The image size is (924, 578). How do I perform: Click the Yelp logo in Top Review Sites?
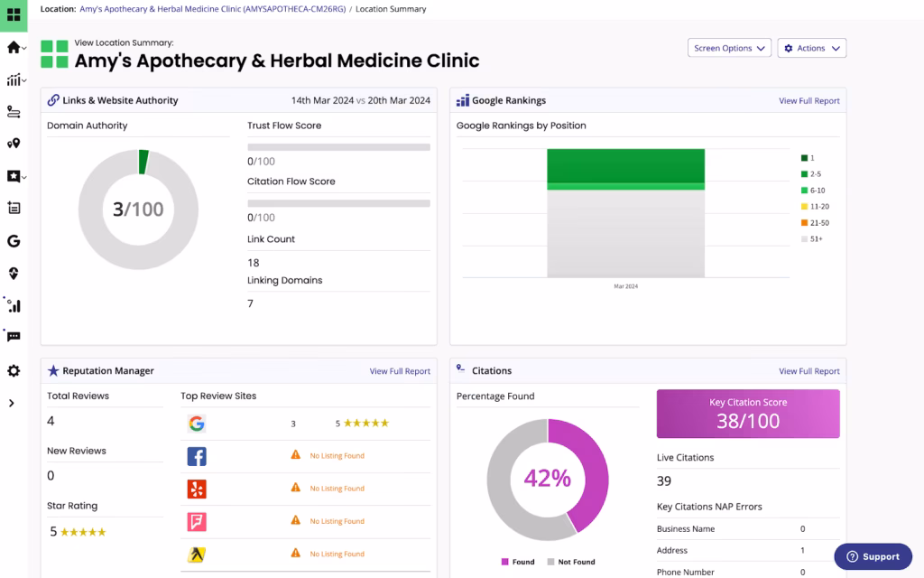tap(197, 489)
